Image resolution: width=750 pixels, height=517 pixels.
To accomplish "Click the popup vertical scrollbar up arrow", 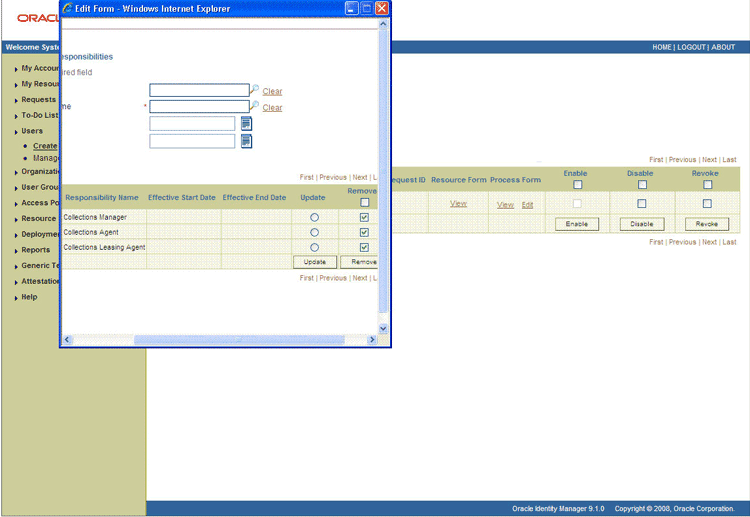I will coord(383,24).
